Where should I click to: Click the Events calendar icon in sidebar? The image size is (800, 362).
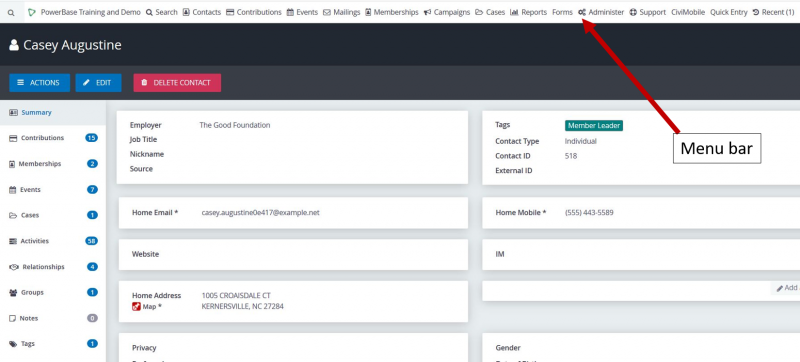13,190
